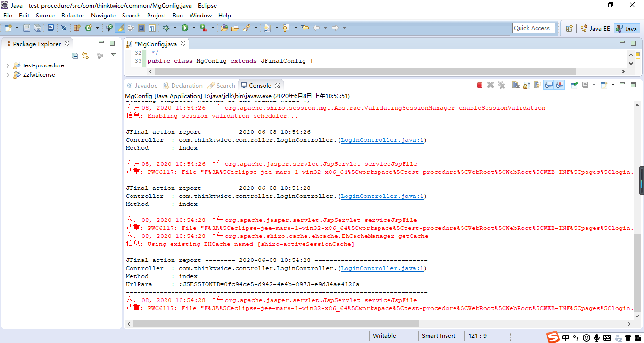Toggle Show Console on Standard Out
This screenshot has height=343, width=644.
coord(549,85)
